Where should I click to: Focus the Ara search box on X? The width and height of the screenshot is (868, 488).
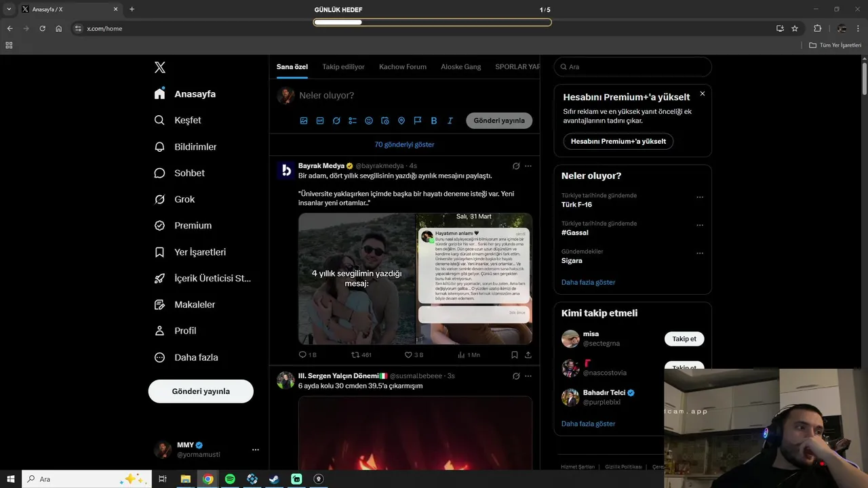pos(633,66)
